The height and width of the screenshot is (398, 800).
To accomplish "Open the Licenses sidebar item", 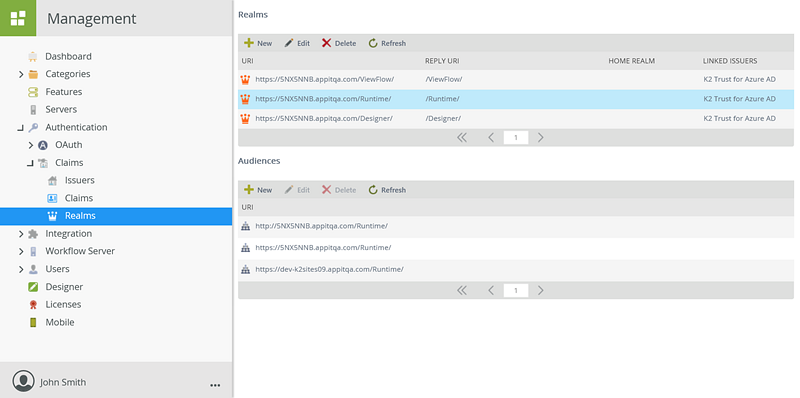I will [x=63, y=304].
